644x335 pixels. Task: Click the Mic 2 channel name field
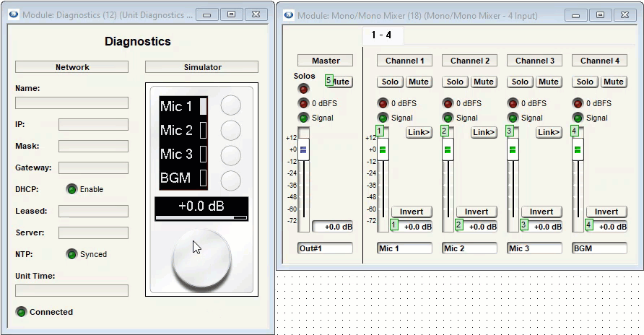pyautogui.click(x=469, y=248)
